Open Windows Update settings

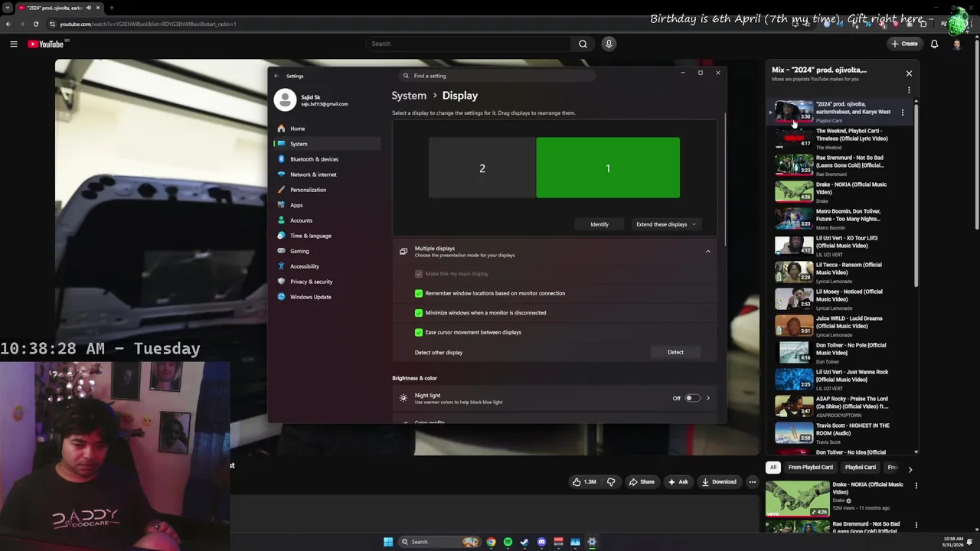pyautogui.click(x=310, y=297)
